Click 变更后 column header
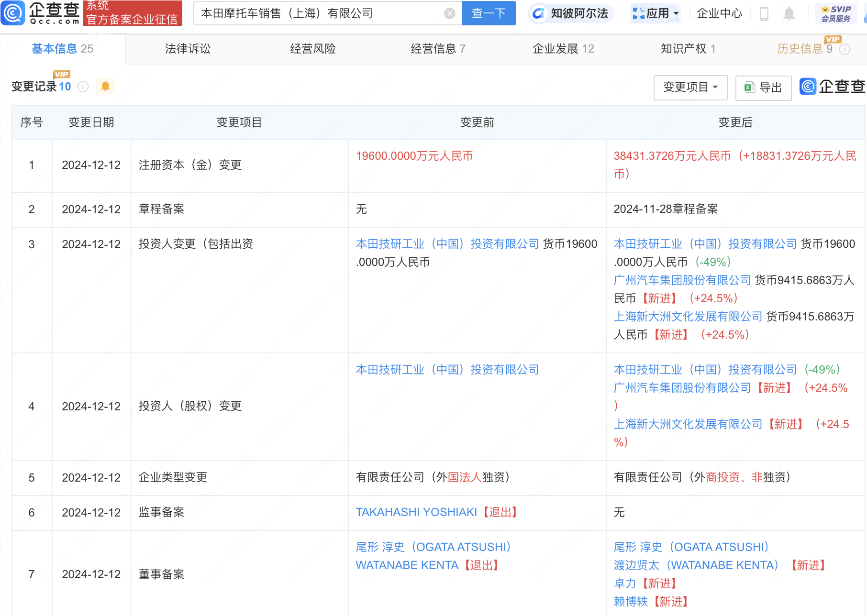This screenshot has height=616, width=867. coord(735,122)
